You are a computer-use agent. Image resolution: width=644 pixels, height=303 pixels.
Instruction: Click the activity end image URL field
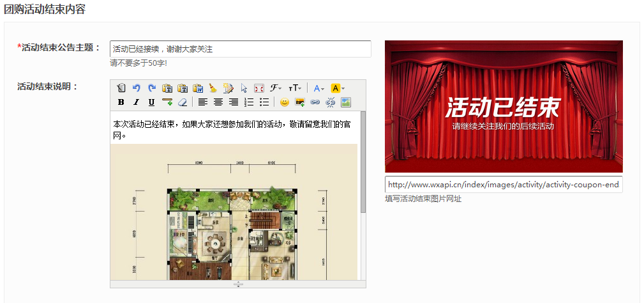504,185
